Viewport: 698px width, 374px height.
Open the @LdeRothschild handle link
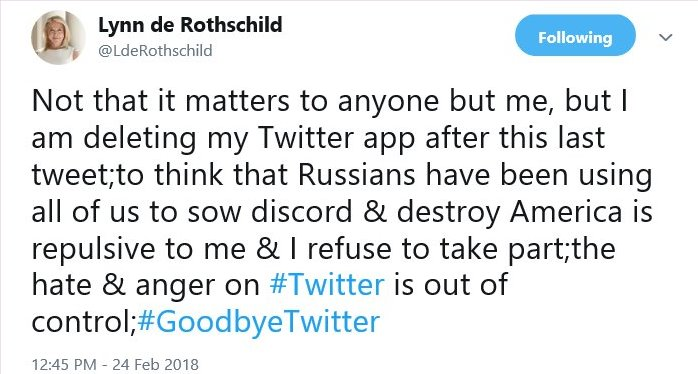coord(155,51)
